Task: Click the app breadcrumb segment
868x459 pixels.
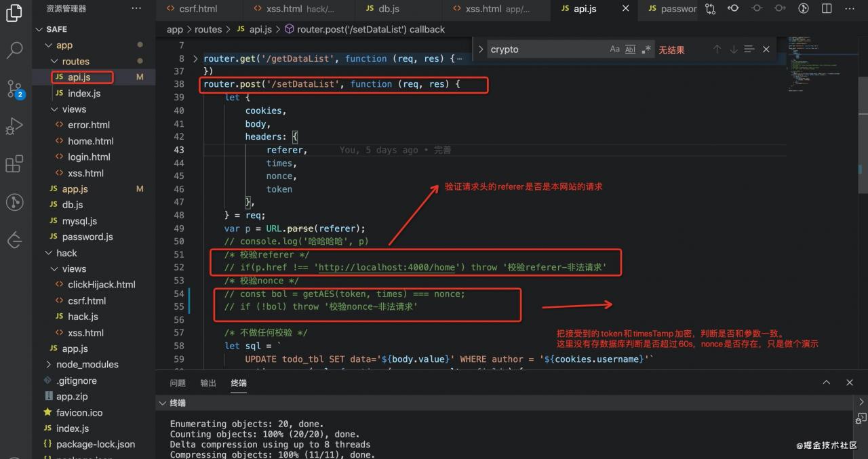Action: [175, 29]
